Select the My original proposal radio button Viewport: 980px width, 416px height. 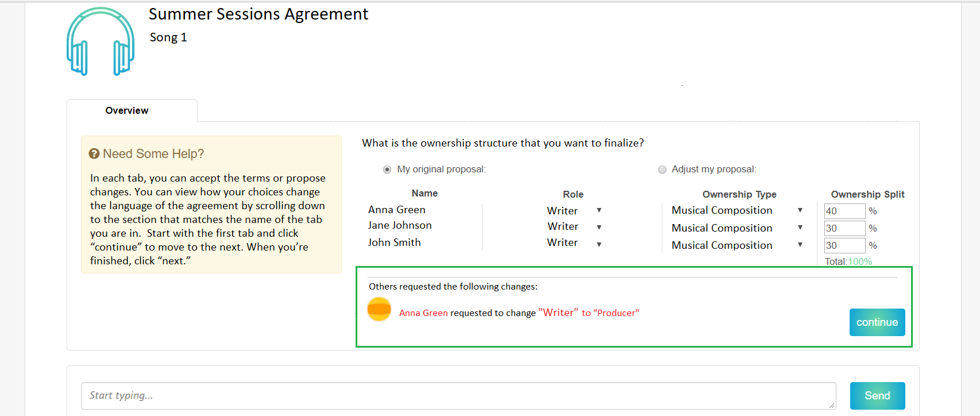click(x=387, y=170)
